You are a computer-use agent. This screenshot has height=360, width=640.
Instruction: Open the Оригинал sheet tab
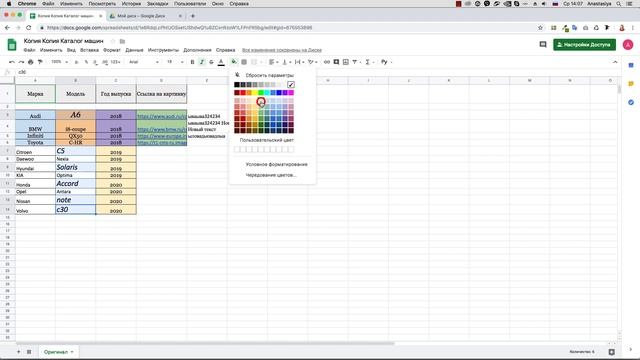(58, 352)
